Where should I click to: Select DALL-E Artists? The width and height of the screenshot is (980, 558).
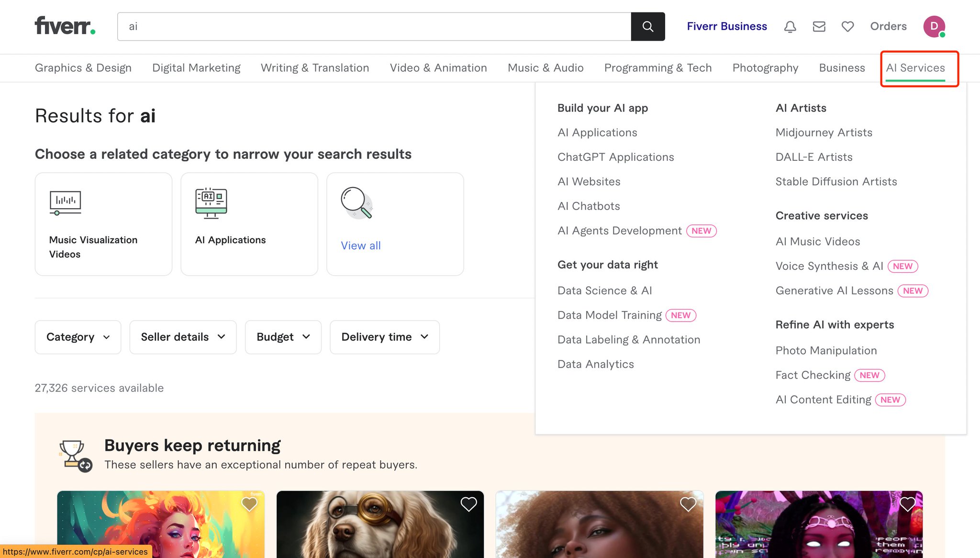814,157
